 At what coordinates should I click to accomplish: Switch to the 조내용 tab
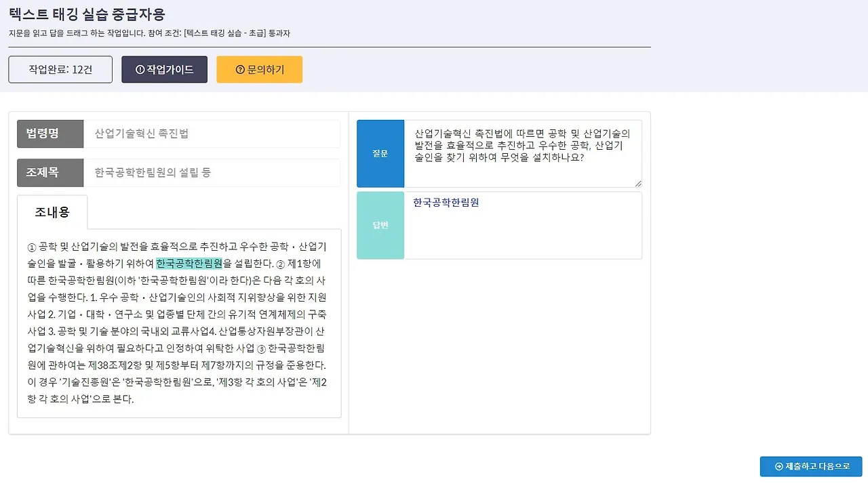53,212
